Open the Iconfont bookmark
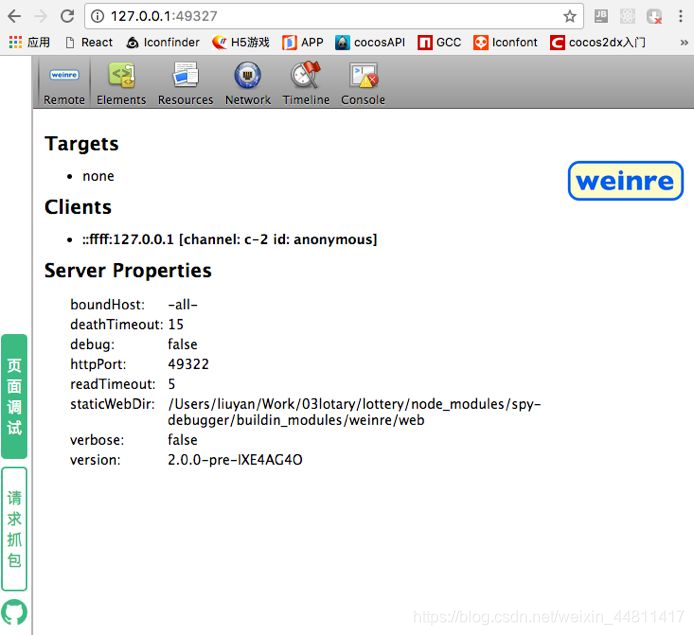Viewport: 694px width, 635px height. coord(505,42)
